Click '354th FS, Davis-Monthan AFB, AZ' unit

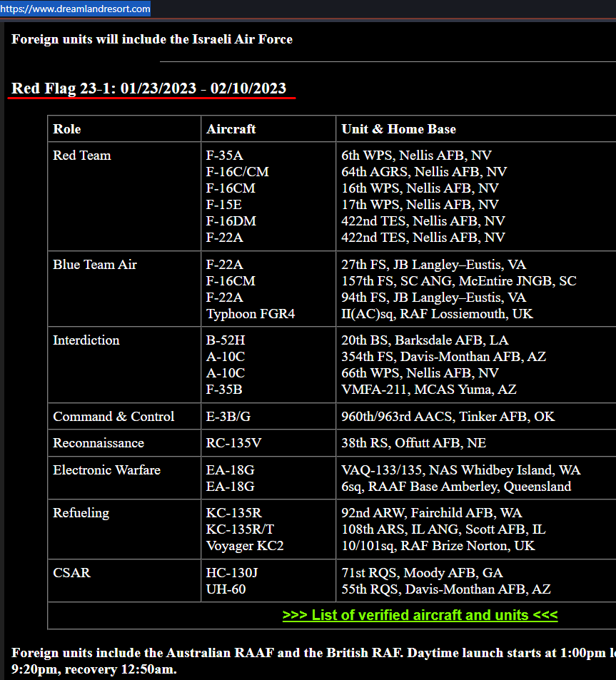(x=443, y=357)
